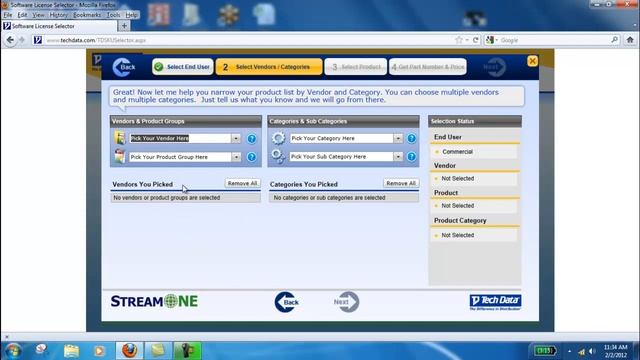The height and width of the screenshot is (360, 640).
Task: Open the file explorer folder on taskbar
Action: [71, 351]
